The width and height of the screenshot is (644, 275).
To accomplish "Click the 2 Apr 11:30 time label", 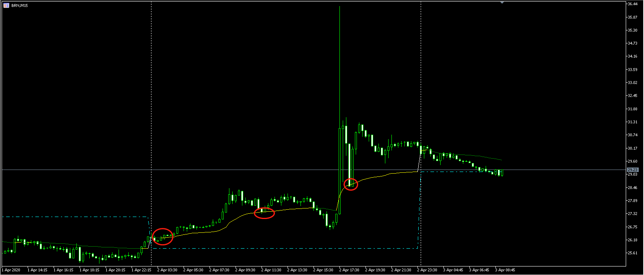I will pos(271,270).
